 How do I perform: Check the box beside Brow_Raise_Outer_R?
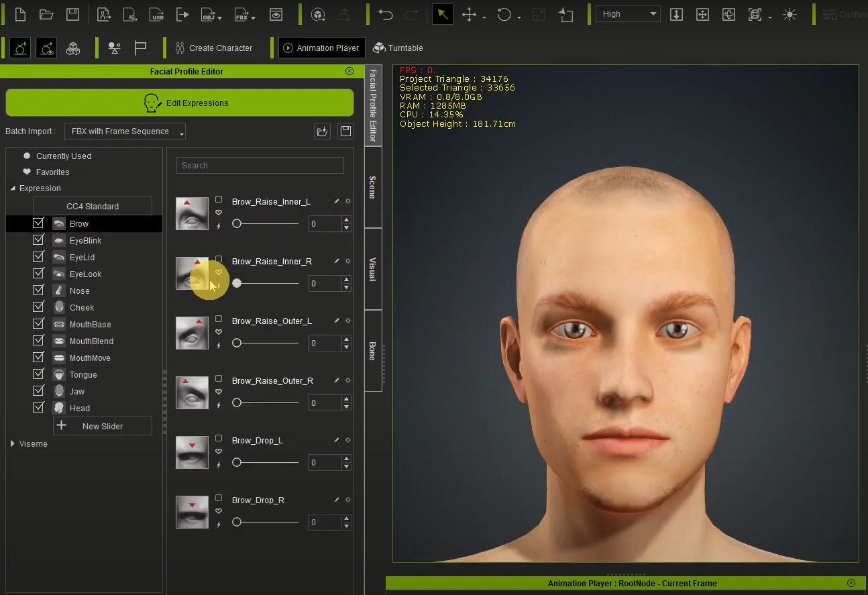(219, 378)
